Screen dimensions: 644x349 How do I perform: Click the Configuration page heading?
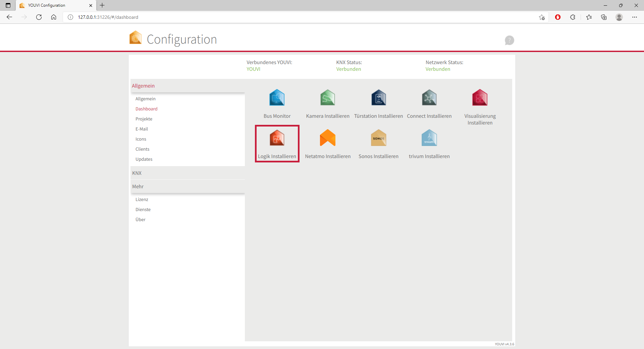pyautogui.click(x=182, y=39)
